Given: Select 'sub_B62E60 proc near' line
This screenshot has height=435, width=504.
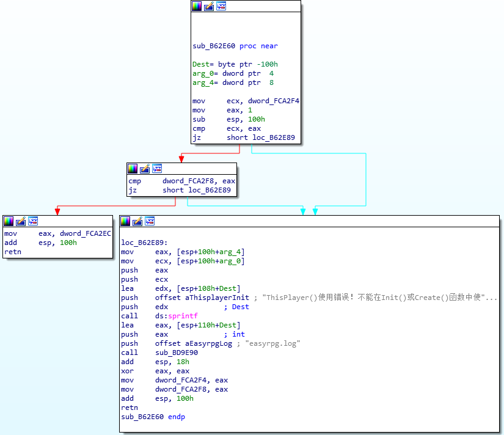Looking at the screenshot, I should coord(235,46).
